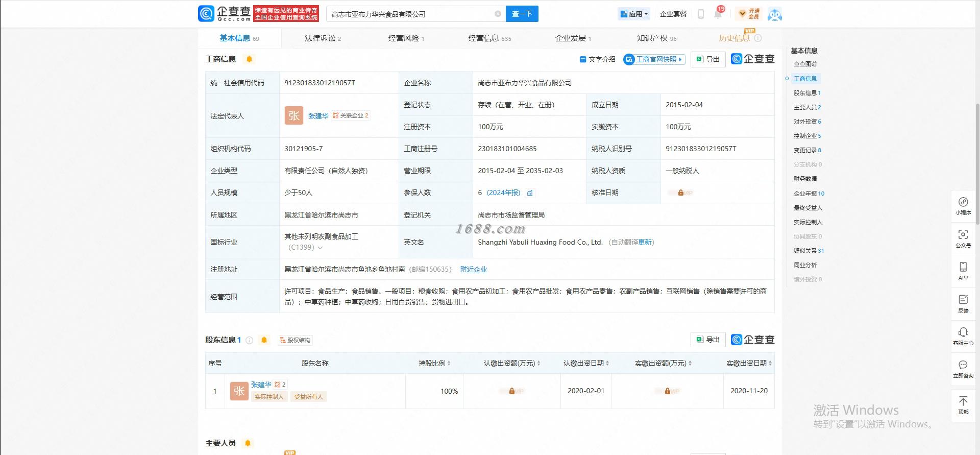The image size is (980, 455).
Task: Open 客服中心 in floating sidebar
Action: coord(963,337)
